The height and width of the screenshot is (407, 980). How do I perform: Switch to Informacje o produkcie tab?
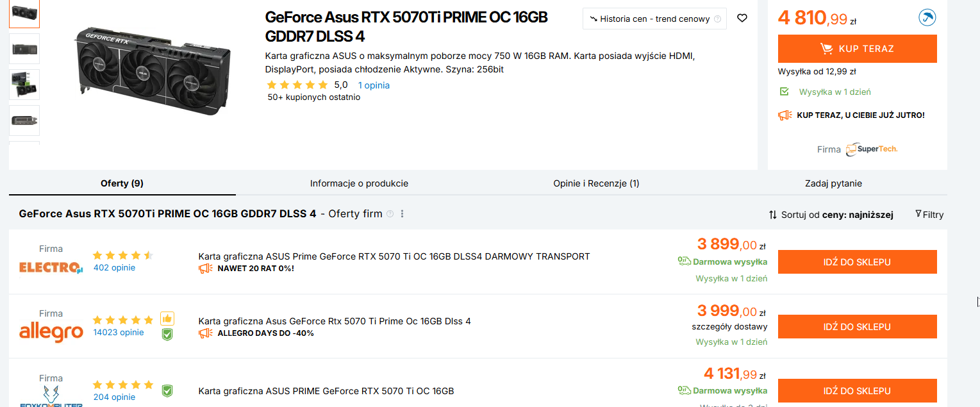(x=359, y=183)
